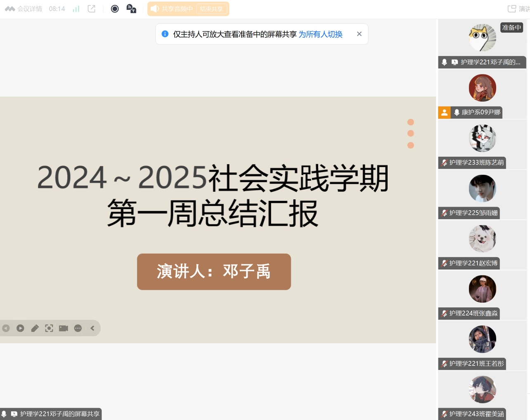Go to previous slide in slideshow toolbar
Viewport: 530px width, 420px height.
6,328
